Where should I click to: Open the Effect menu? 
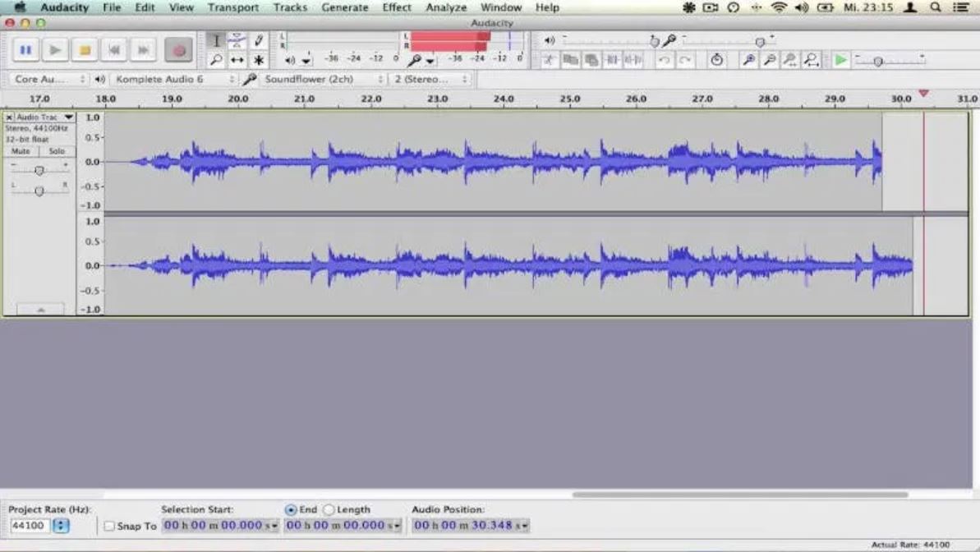coord(396,7)
